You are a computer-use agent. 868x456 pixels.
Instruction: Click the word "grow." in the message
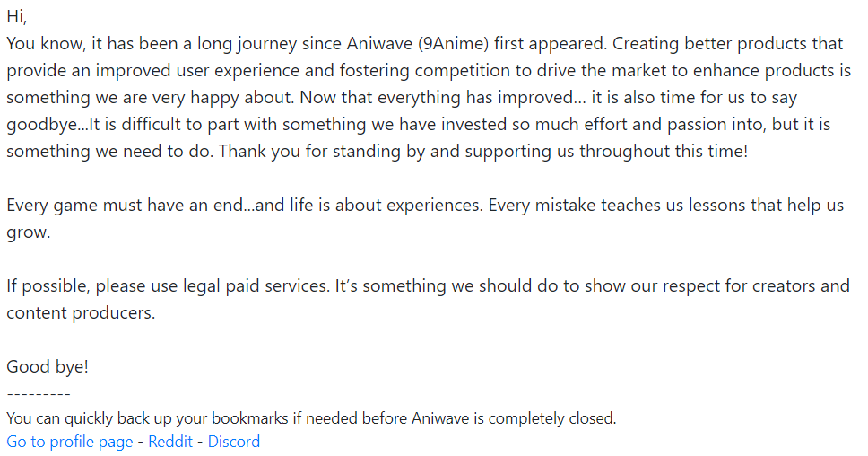pyautogui.click(x=28, y=232)
